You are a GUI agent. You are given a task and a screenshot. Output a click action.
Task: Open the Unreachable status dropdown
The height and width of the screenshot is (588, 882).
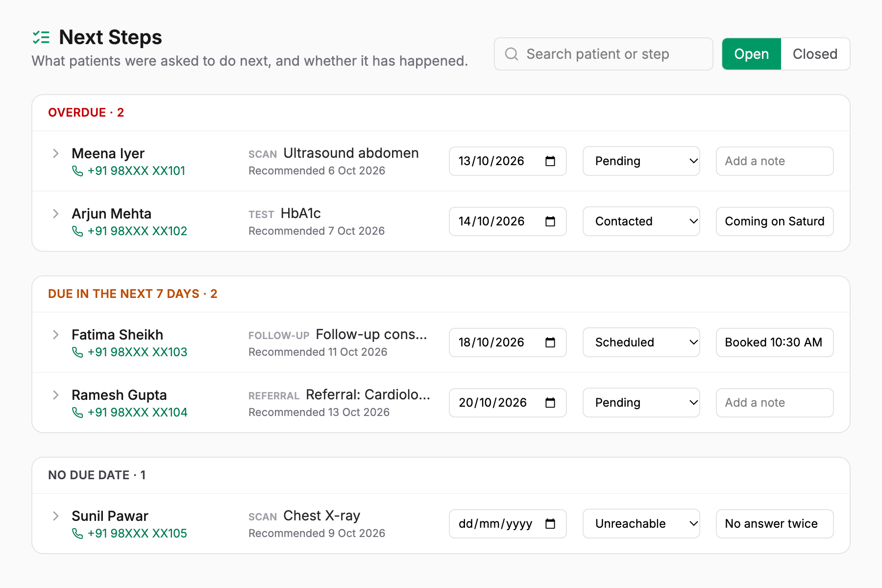[641, 524]
